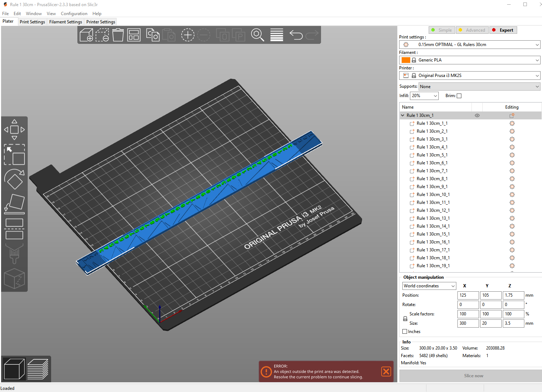Open the Supports dropdown
The height and width of the screenshot is (392, 542).
[479, 87]
